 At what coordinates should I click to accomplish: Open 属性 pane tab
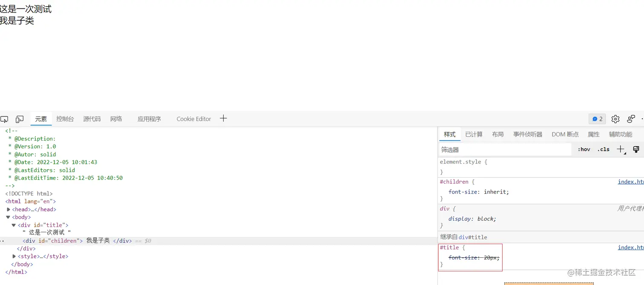(593, 134)
